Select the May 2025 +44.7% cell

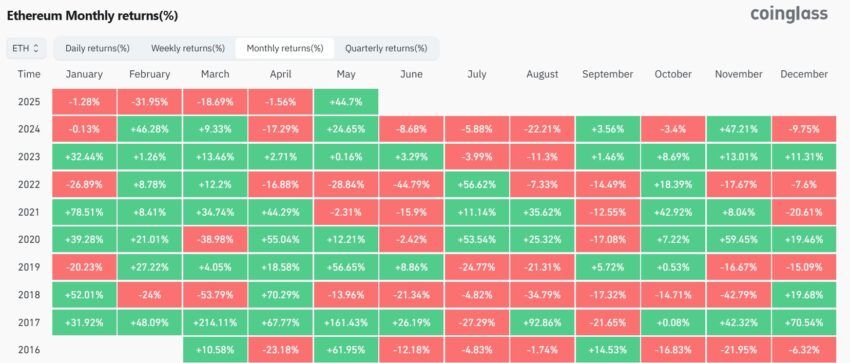[346, 101]
